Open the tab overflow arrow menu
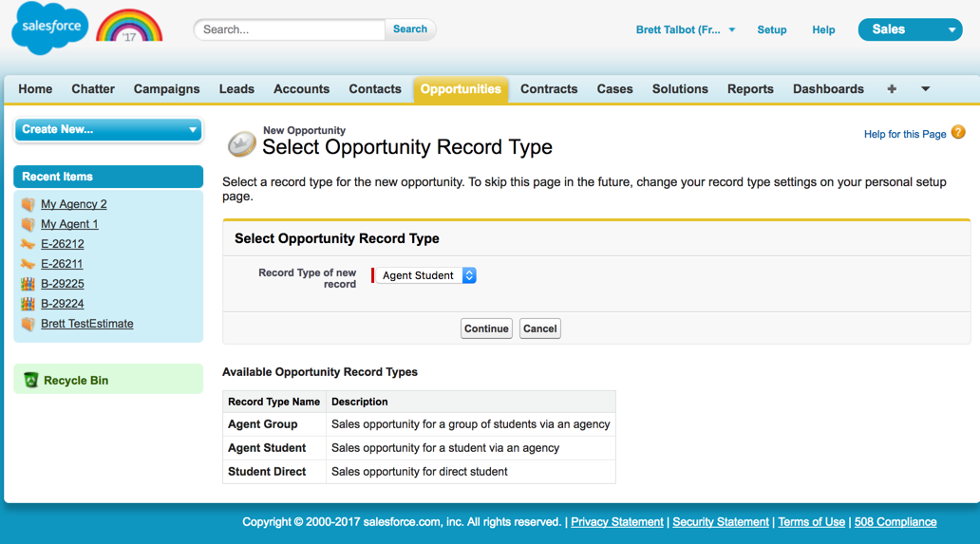980x544 pixels. (x=925, y=89)
